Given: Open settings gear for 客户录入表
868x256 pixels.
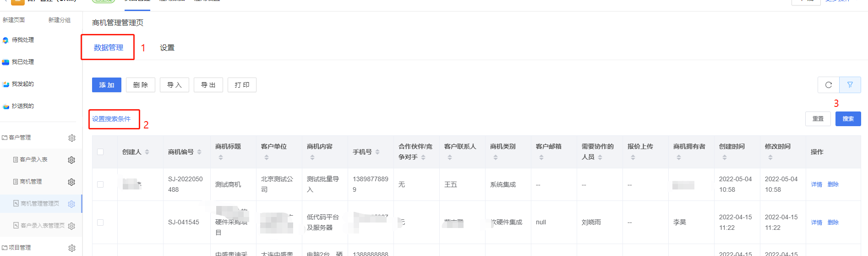Looking at the screenshot, I should click(71, 160).
